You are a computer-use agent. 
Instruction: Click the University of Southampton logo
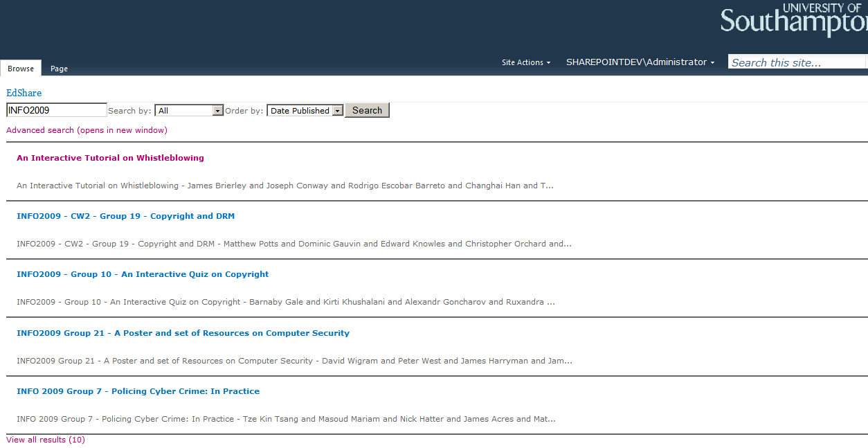pyautogui.click(x=794, y=20)
